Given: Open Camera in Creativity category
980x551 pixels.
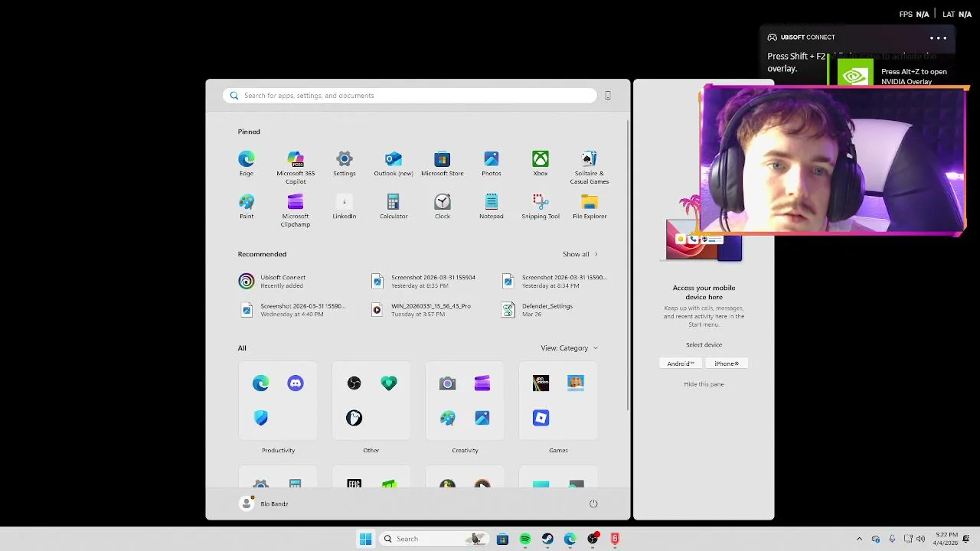Looking at the screenshot, I should tap(447, 383).
